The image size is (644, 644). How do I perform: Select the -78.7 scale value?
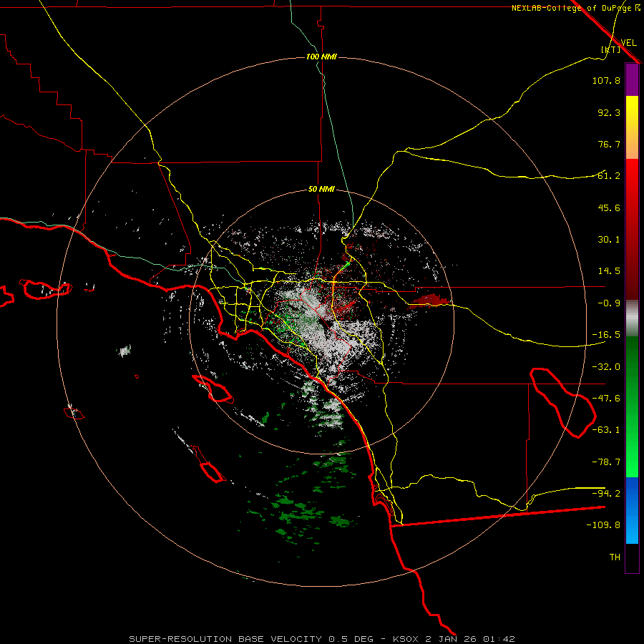(606, 462)
